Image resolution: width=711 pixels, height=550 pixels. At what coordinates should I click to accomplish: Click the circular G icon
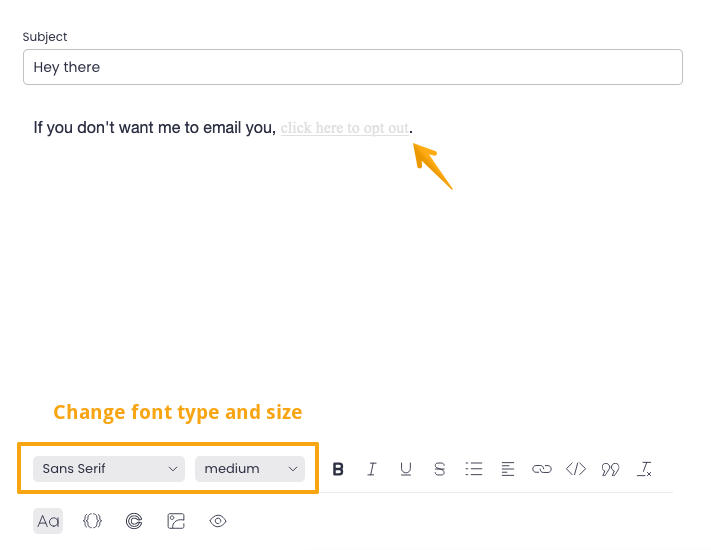(134, 521)
